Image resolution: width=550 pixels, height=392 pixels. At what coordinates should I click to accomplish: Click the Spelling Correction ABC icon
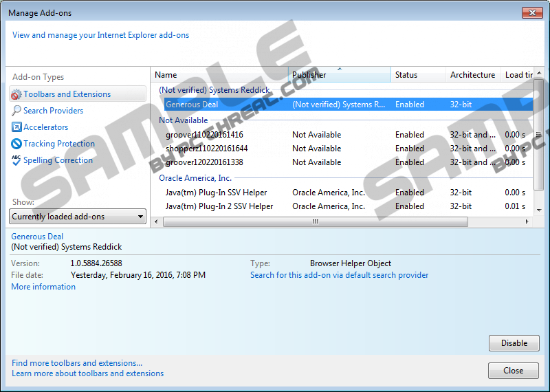click(x=16, y=160)
